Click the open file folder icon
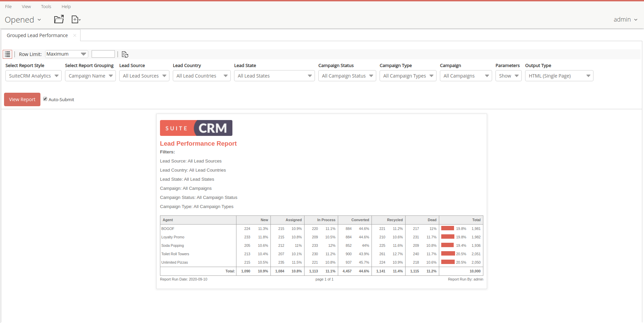Image resolution: width=644 pixels, height=323 pixels. (x=59, y=20)
